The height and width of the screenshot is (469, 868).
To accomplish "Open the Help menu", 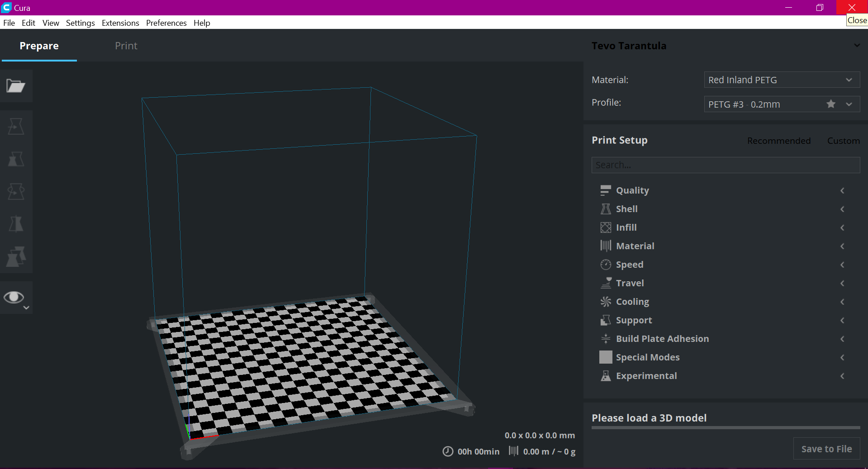I will pyautogui.click(x=202, y=23).
